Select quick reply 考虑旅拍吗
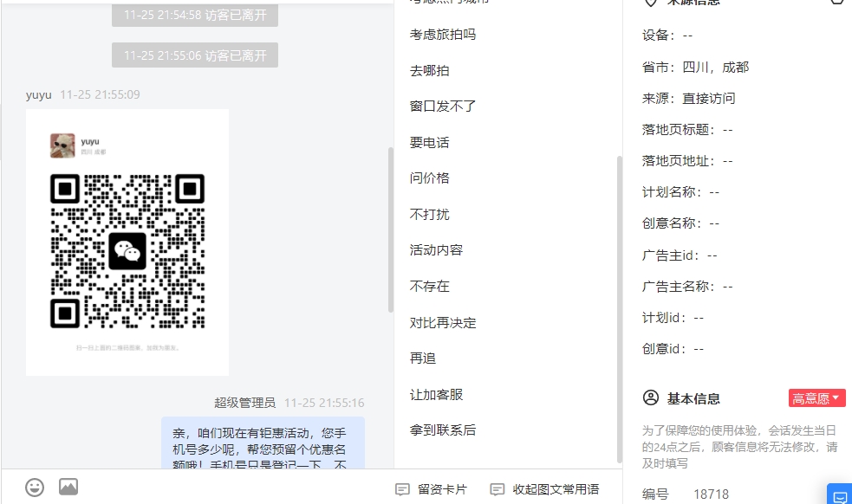 click(443, 35)
